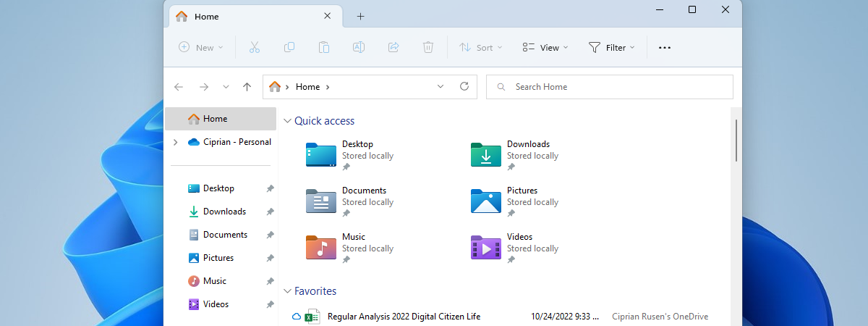Click the Cut scissors icon
The height and width of the screenshot is (326, 868).
pyautogui.click(x=254, y=48)
